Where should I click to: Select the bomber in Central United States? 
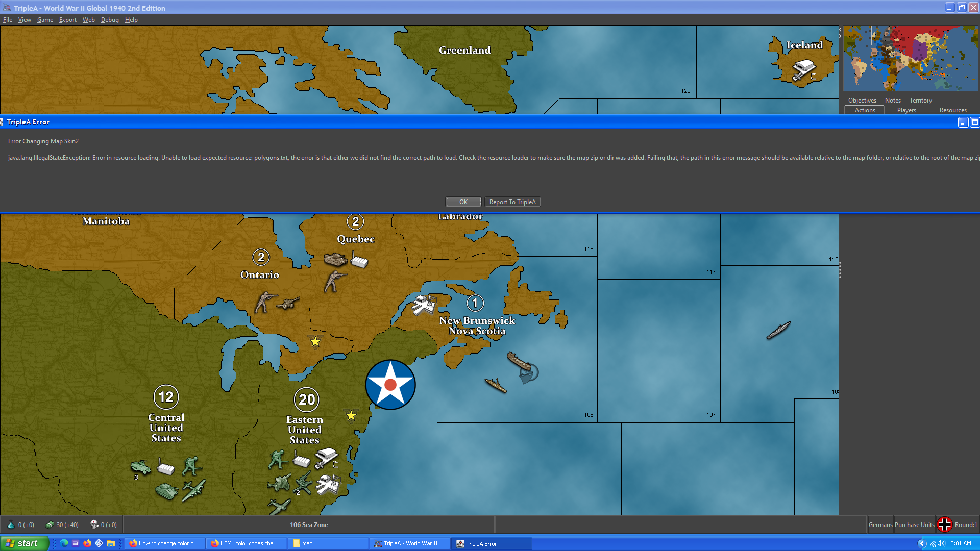click(x=194, y=489)
